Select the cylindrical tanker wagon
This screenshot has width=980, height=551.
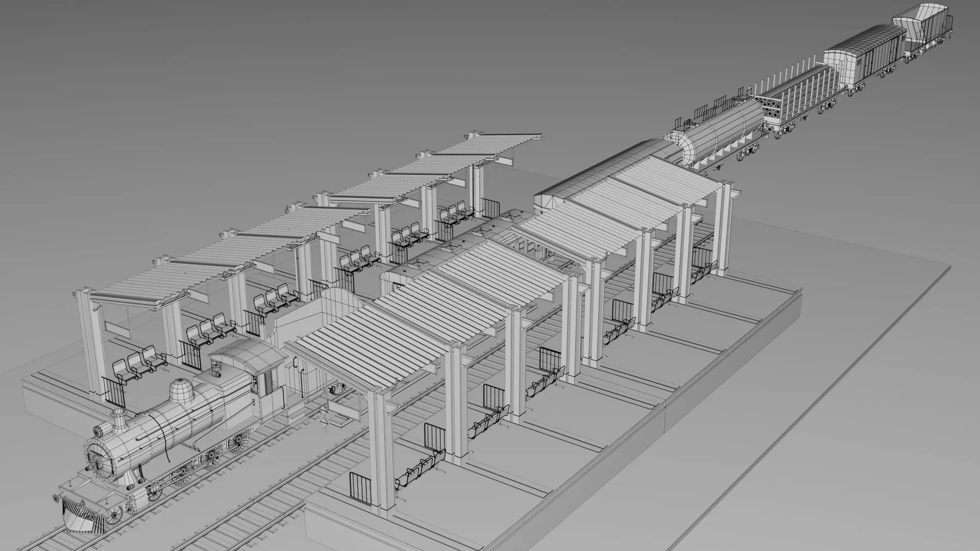[x=721, y=133]
